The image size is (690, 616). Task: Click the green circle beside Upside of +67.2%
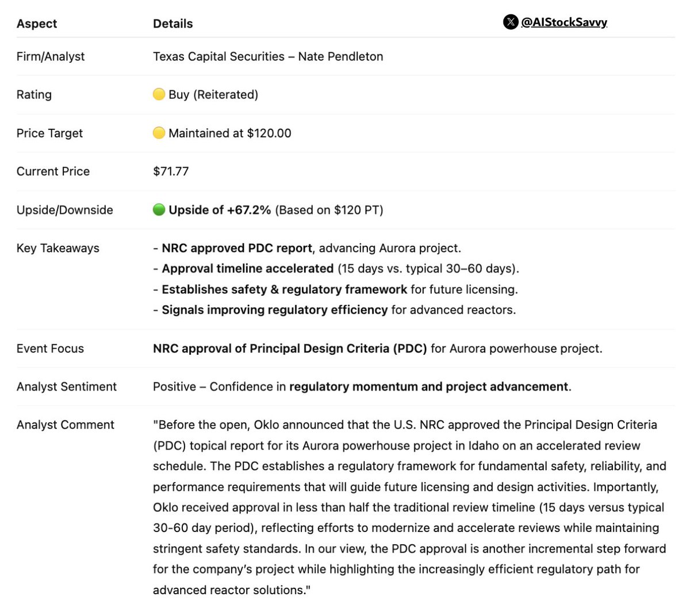159,209
